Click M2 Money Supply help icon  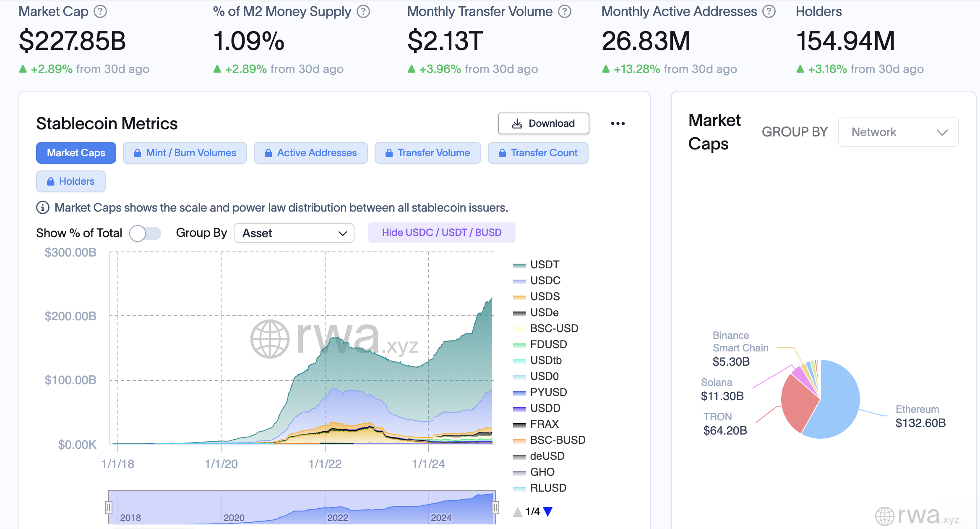363,12
